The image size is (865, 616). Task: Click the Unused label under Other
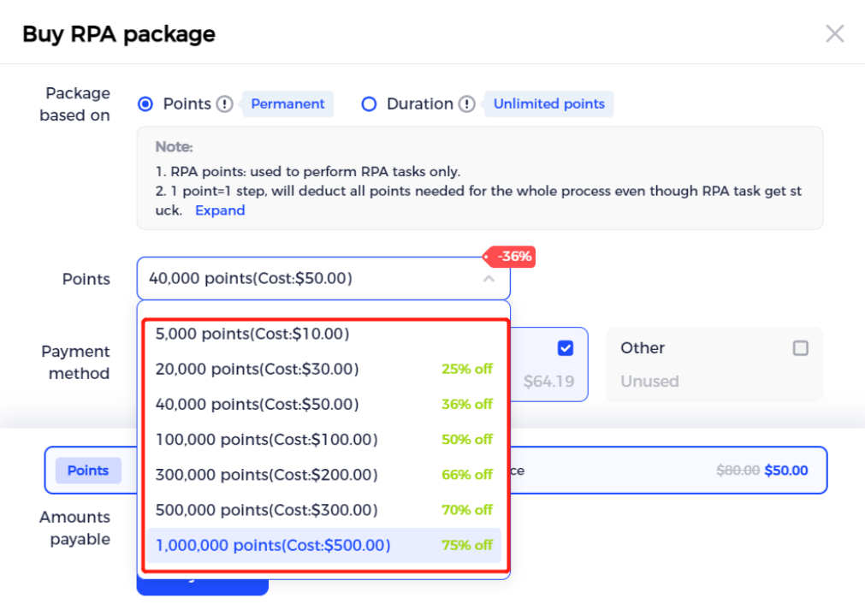650,381
